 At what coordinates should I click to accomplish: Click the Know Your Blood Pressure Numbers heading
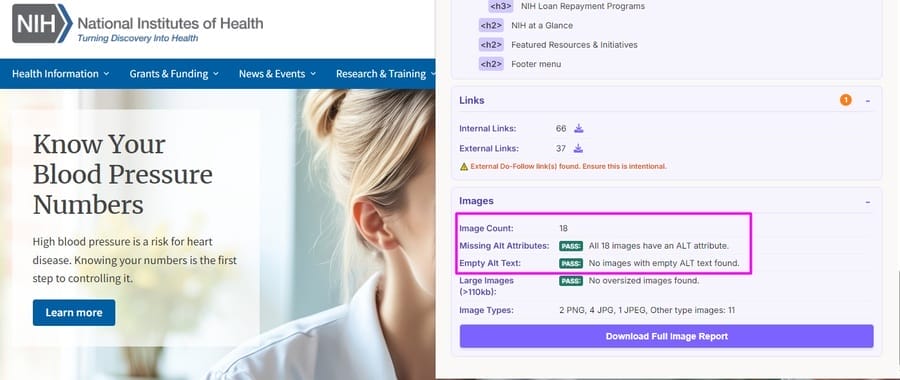tap(122, 175)
